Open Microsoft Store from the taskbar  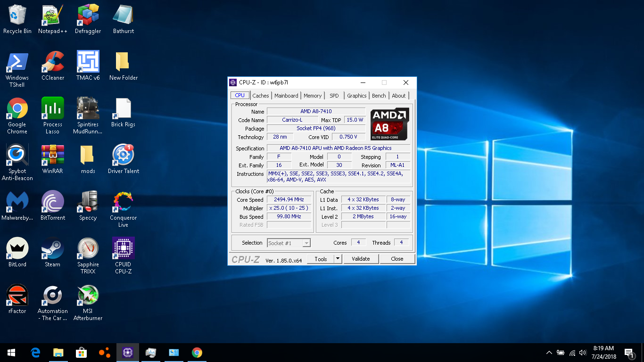click(82, 353)
